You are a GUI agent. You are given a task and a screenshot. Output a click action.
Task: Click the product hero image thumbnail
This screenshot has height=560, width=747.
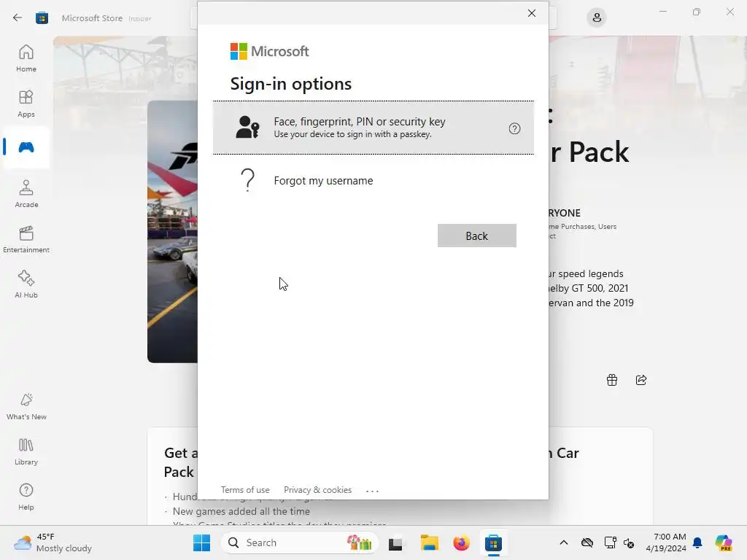(x=172, y=231)
